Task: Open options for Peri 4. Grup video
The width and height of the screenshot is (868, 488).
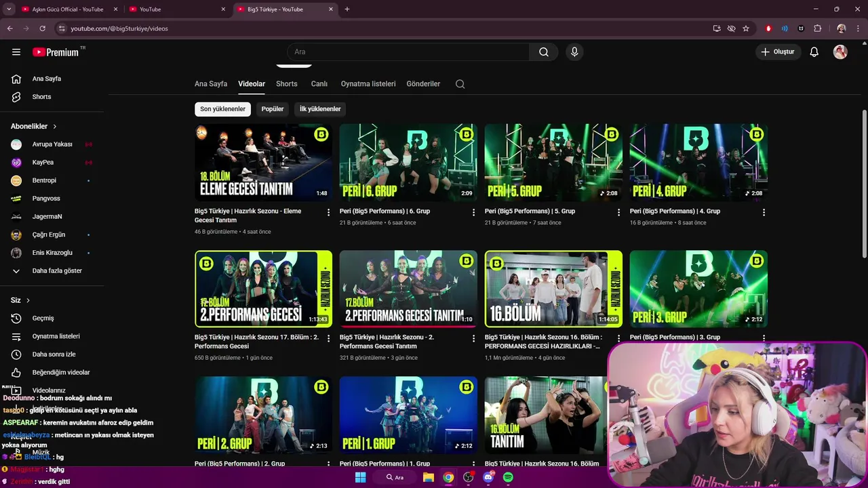Action: click(x=764, y=212)
